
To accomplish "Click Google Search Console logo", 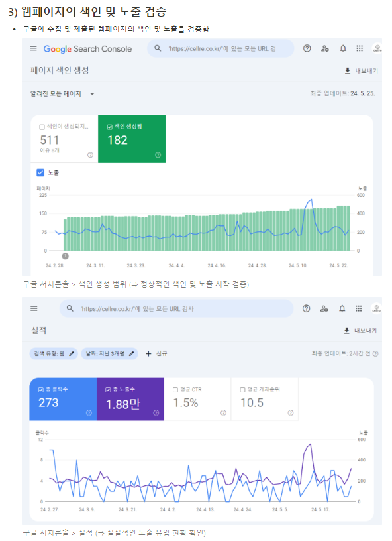I will tap(87, 49).
